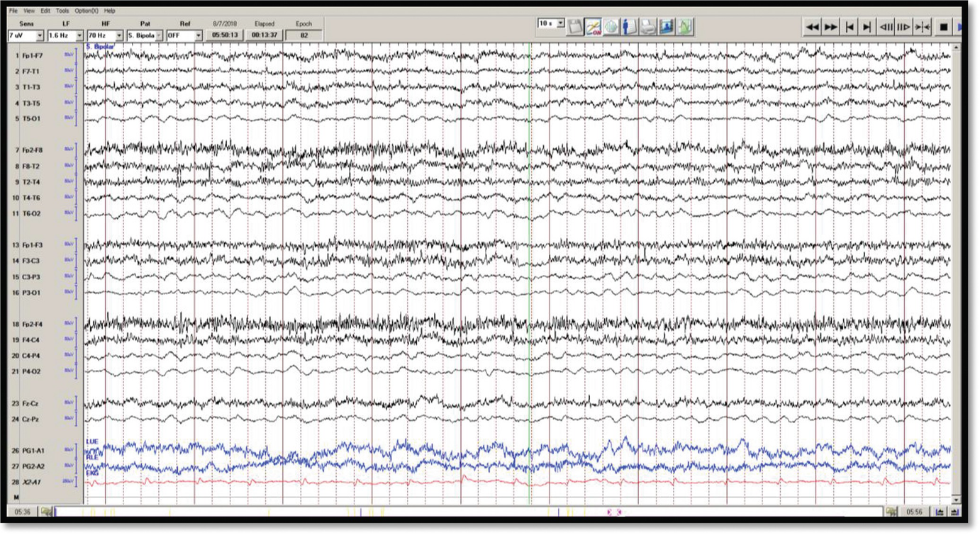Click the vertical scrollbar up arrow

click(x=957, y=47)
